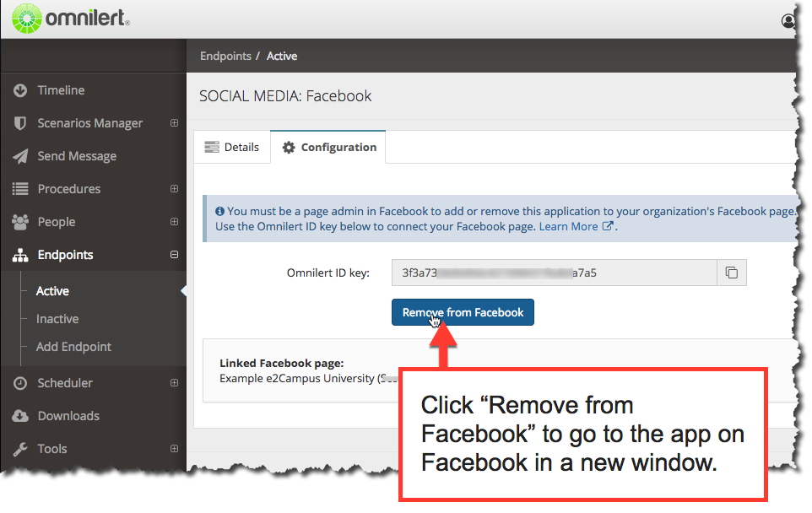Expand the Scenarios Manager submenu
Viewport: 812px width, 513px height.
click(174, 123)
